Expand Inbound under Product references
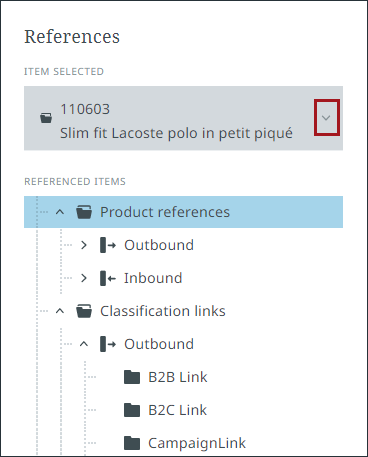 (x=84, y=278)
